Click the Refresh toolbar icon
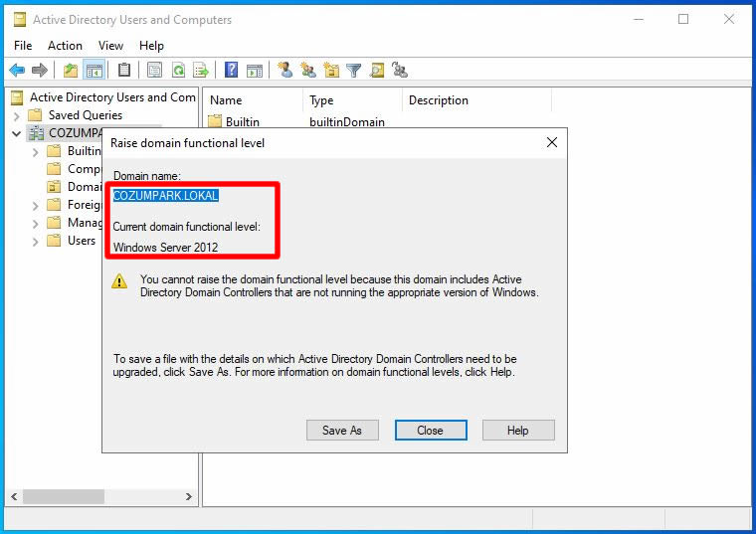Image resolution: width=756 pixels, height=534 pixels. click(178, 70)
